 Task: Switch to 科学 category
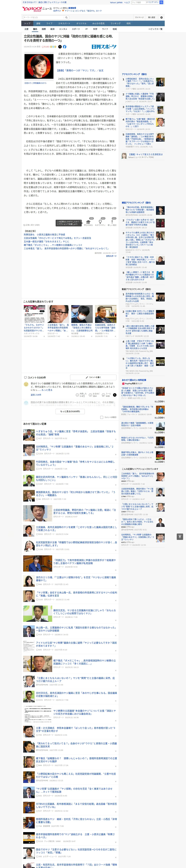point(95,29)
